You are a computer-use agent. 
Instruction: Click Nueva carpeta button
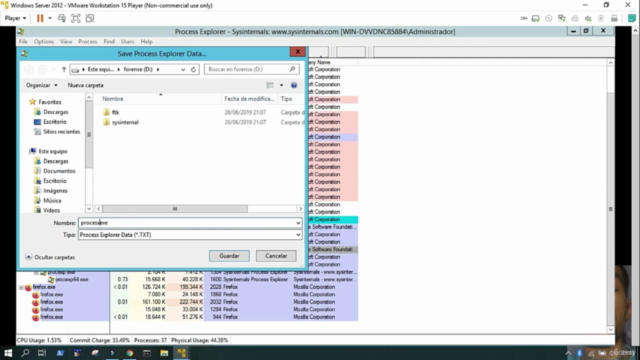(x=86, y=85)
